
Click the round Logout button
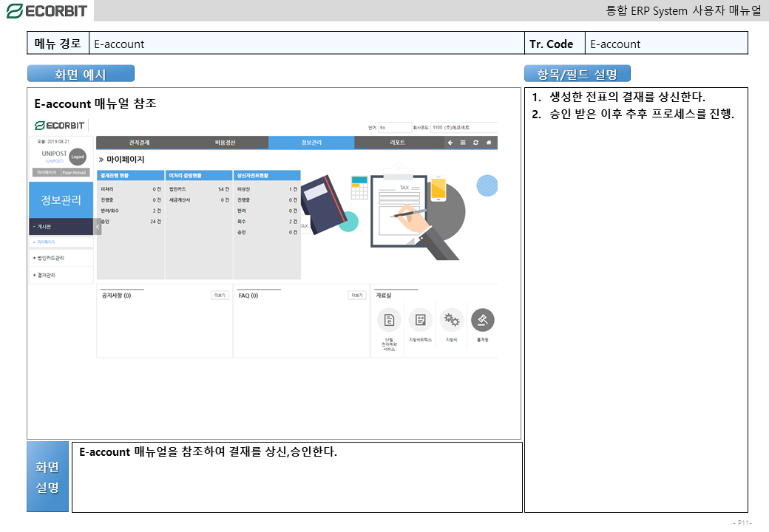coord(78,157)
